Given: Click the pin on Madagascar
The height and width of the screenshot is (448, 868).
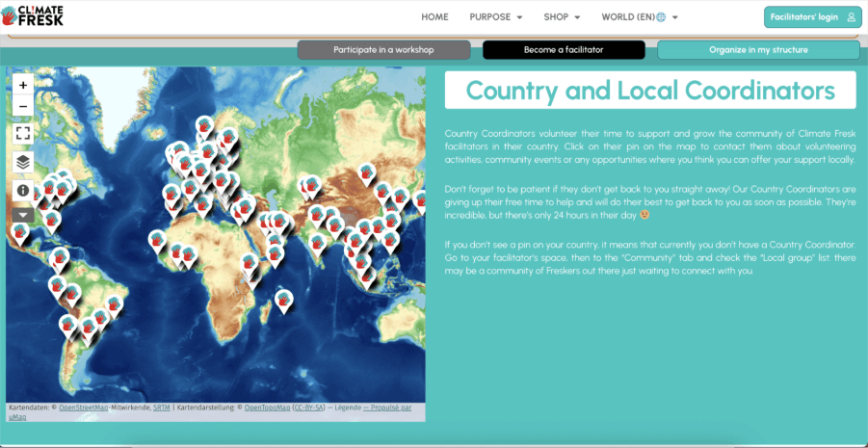Looking at the screenshot, I should (284, 301).
